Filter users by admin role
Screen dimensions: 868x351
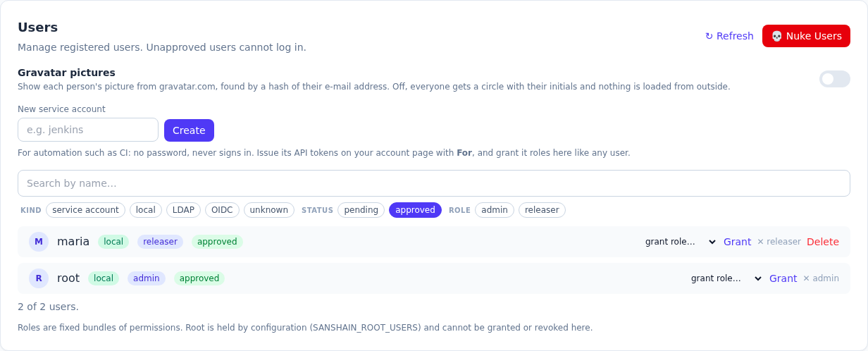(495, 210)
